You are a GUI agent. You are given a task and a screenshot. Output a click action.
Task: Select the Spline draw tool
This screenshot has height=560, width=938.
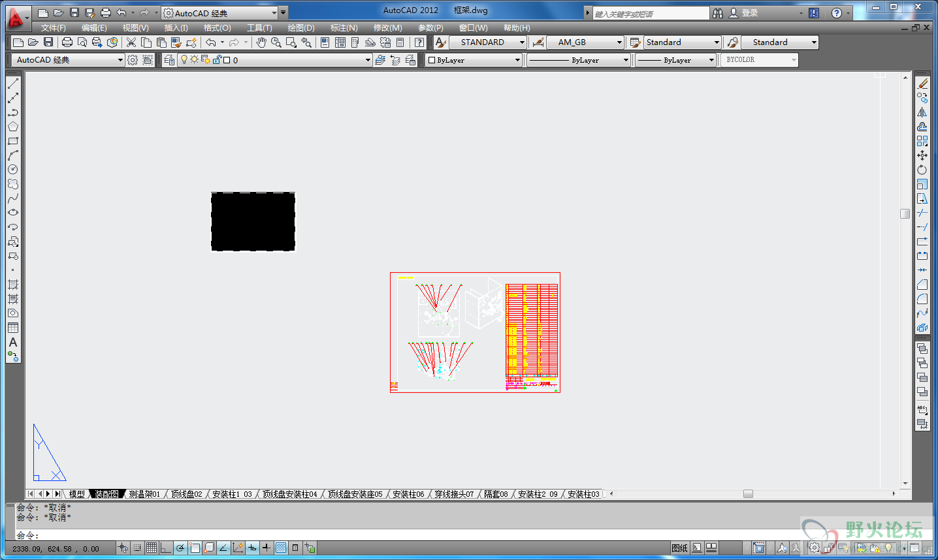12,198
